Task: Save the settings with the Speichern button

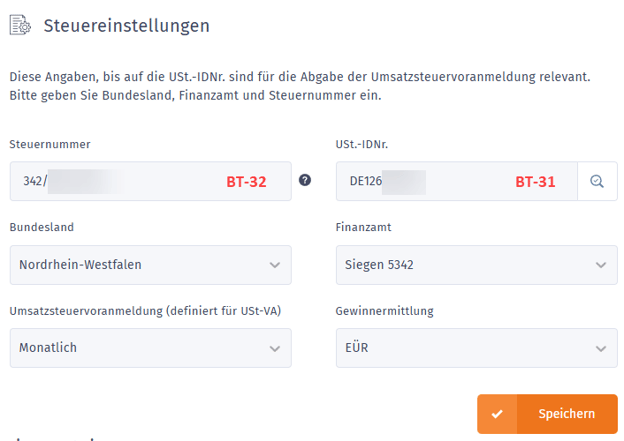Action: [566, 414]
